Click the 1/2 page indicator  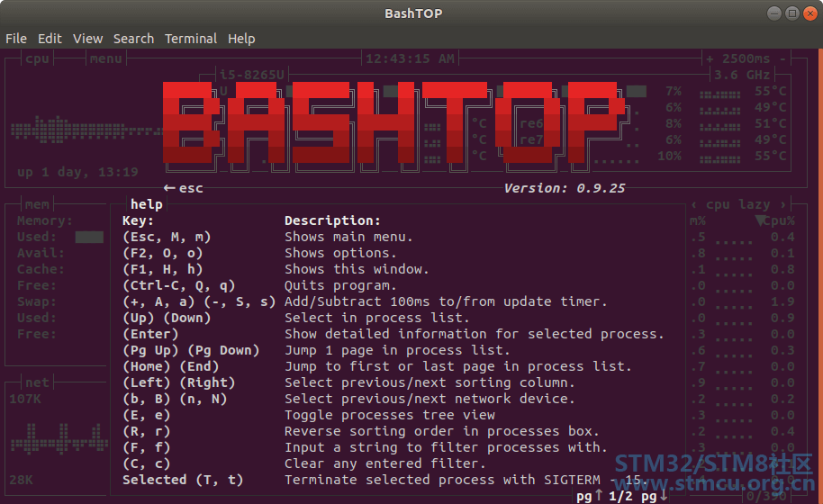tap(621, 496)
